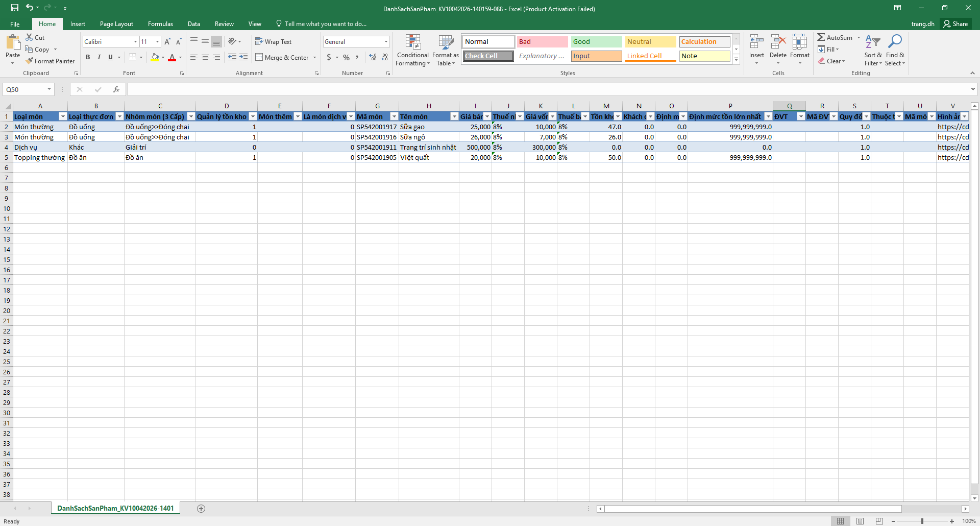Image resolution: width=980 pixels, height=526 pixels.
Task: Toggle Bold formatting
Action: pyautogui.click(x=88, y=57)
